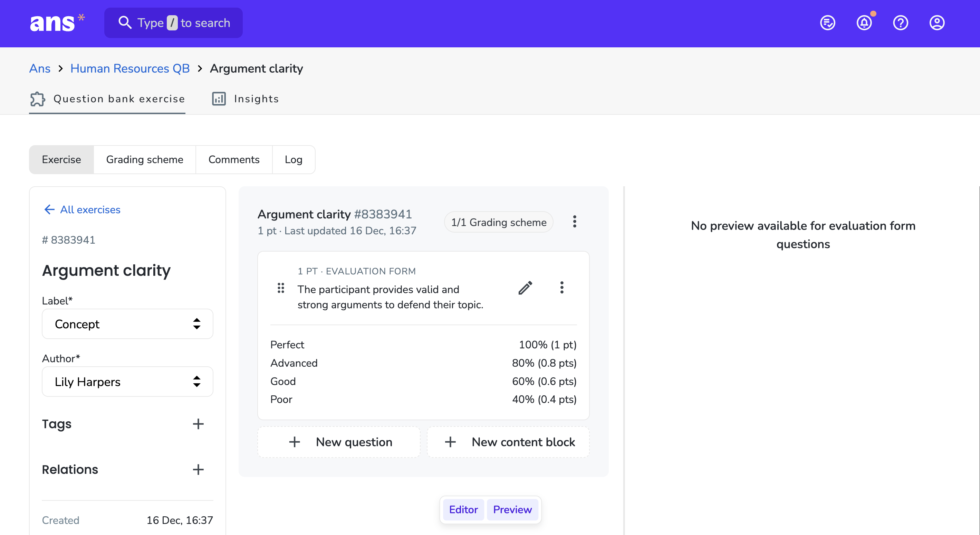Focus the Type / to search field
Image resolution: width=980 pixels, height=535 pixels.
173,23
